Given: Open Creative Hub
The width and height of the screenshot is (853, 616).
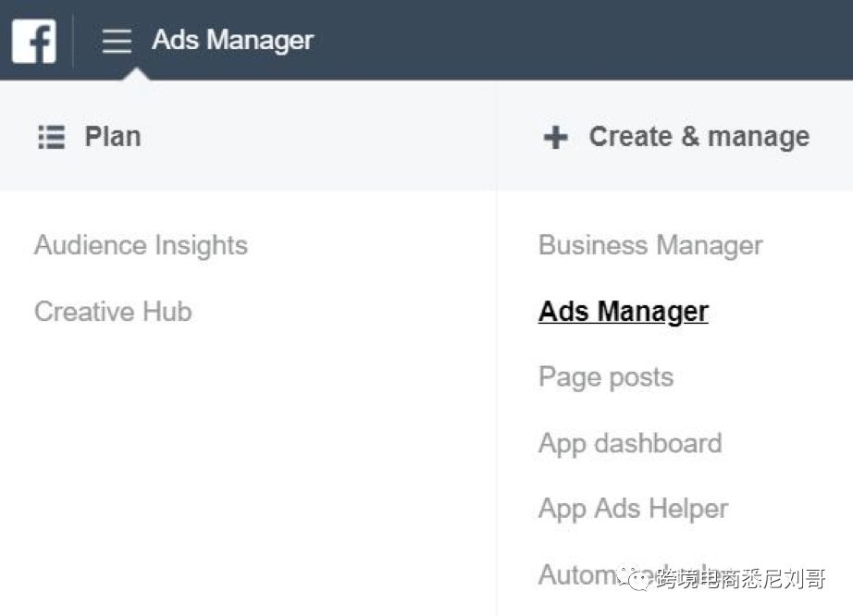Looking at the screenshot, I should coord(113,312).
